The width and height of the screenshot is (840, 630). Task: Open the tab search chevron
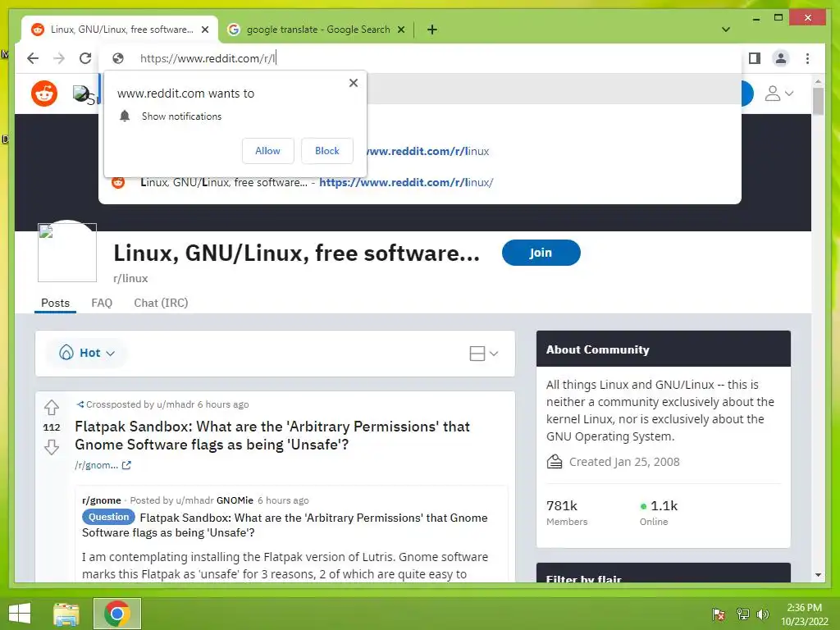726,30
